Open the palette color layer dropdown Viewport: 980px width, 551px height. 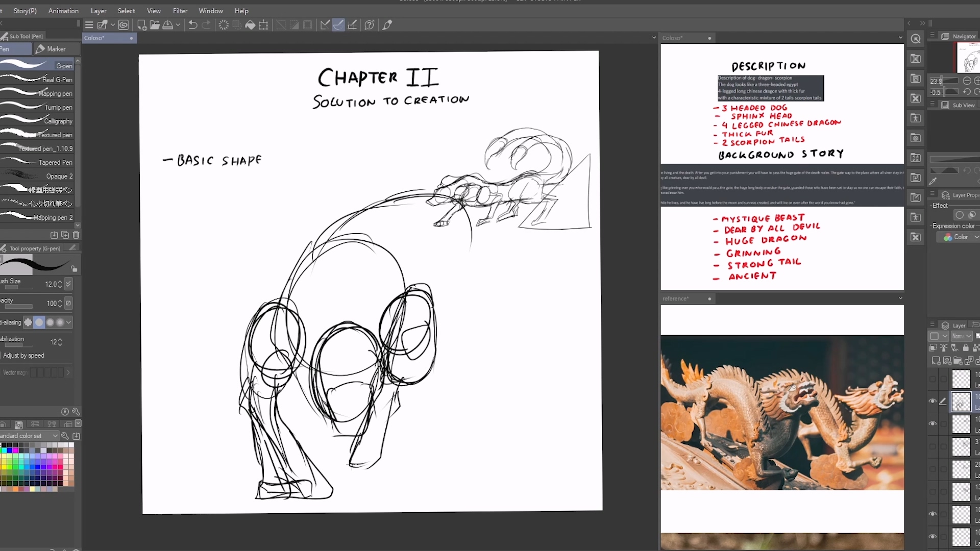click(x=939, y=336)
